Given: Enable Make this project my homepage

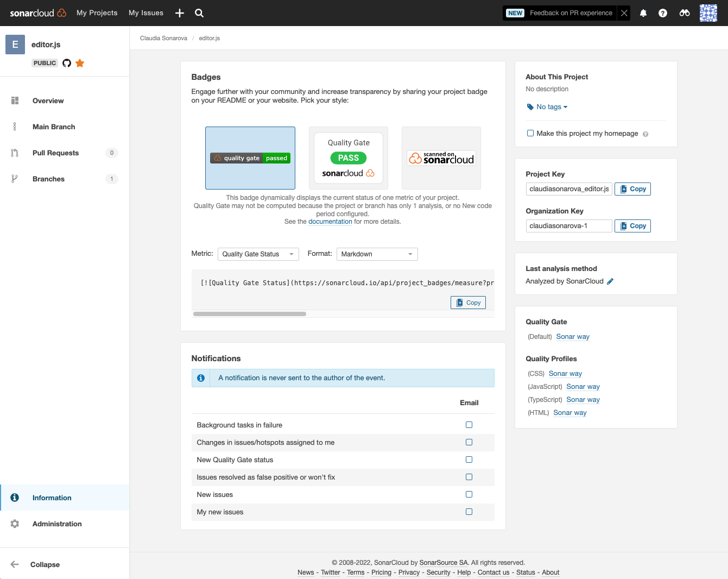Looking at the screenshot, I should click(530, 133).
